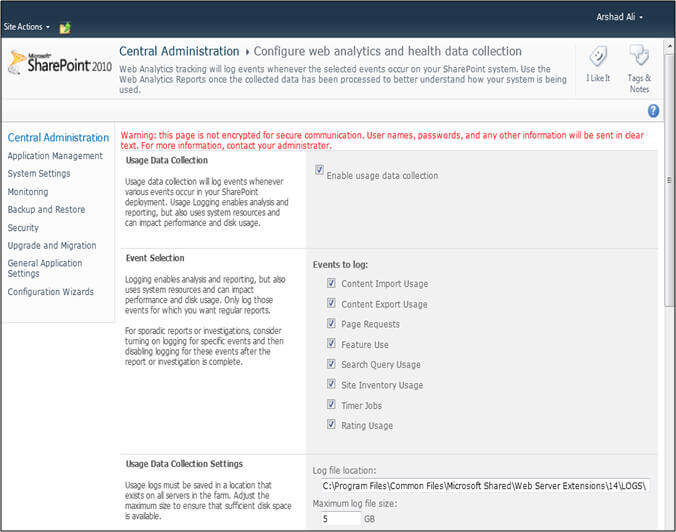Viewport: 676px width, 532px height.
Task: Click the 'Usage Data Collection Settings' heading
Action: click(x=184, y=464)
